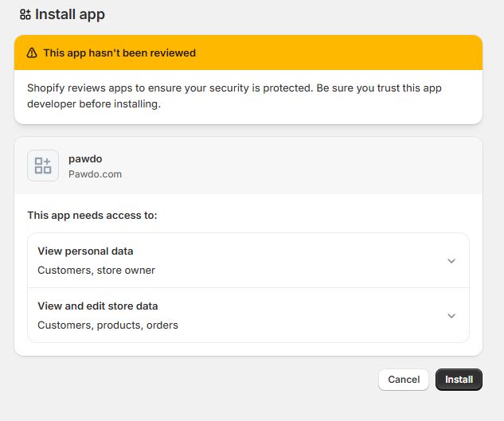Click the pawdo app name

coord(85,158)
